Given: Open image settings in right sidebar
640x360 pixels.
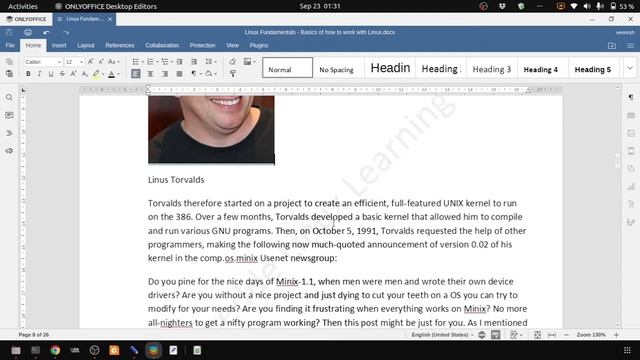Looking at the screenshot, I should [631, 133].
